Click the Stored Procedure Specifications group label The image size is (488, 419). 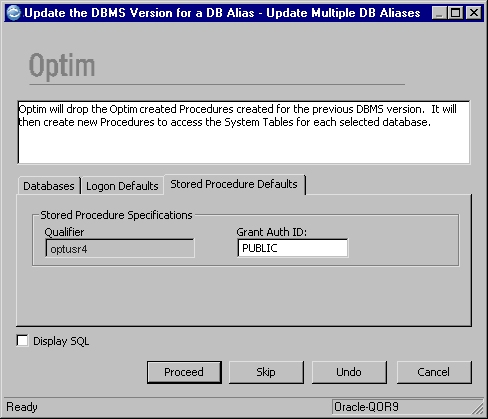click(116, 215)
